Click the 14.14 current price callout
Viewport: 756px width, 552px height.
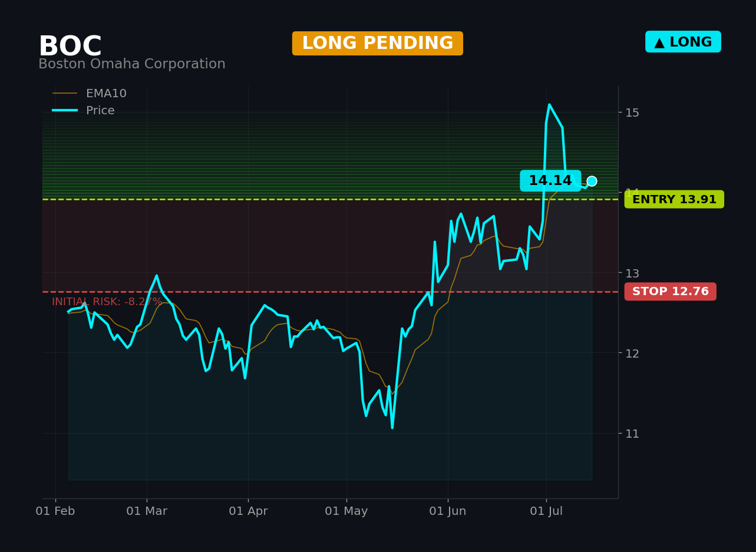point(550,181)
